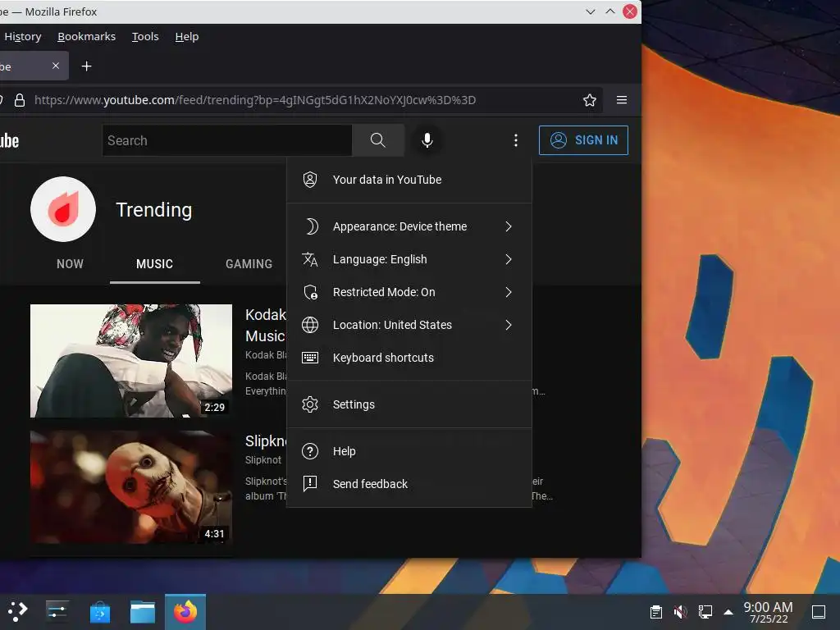The image size is (840, 630).
Task: Open Firefox hamburger application menu
Action: point(622,100)
